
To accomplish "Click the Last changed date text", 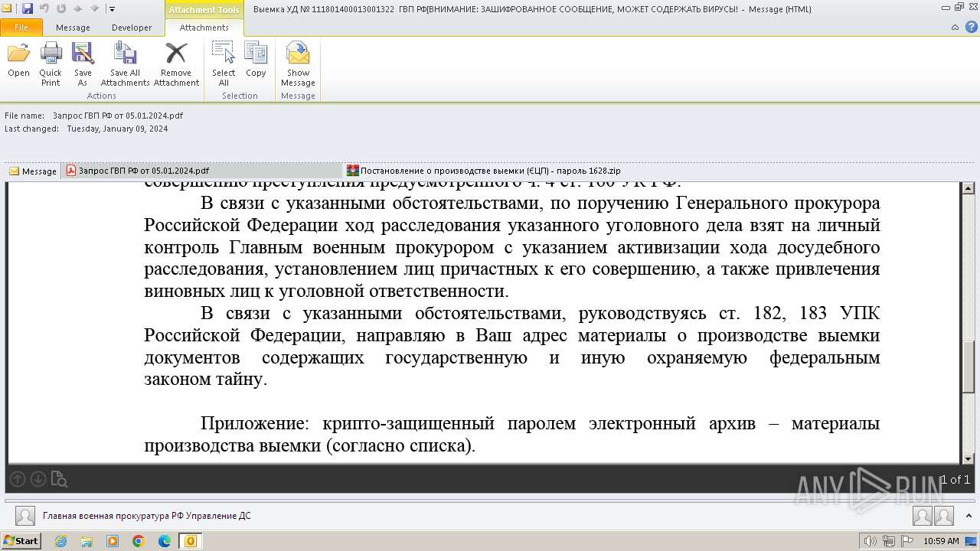I will click(x=117, y=129).
